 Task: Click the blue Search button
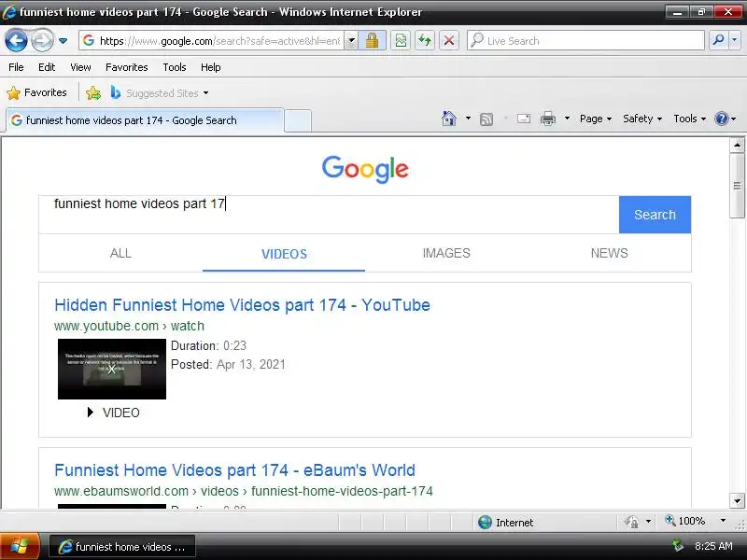click(655, 215)
